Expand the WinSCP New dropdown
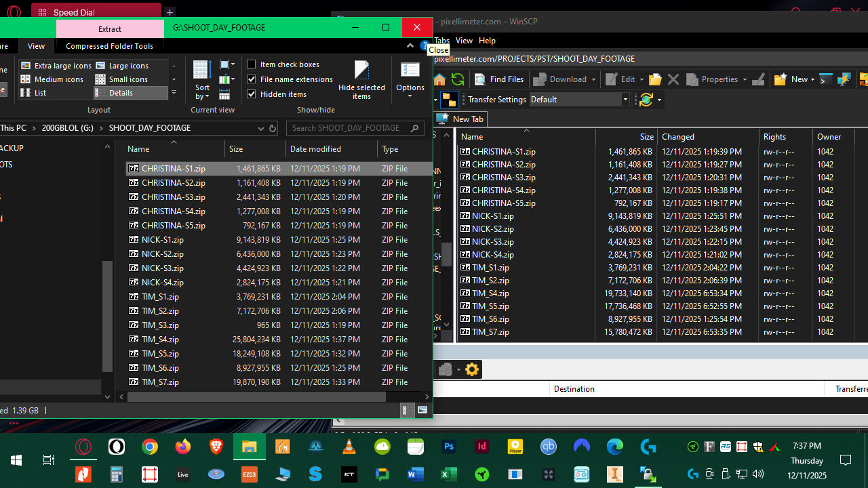The height and width of the screenshot is (488, 868). pyautogui.click(x=813, y=79)
